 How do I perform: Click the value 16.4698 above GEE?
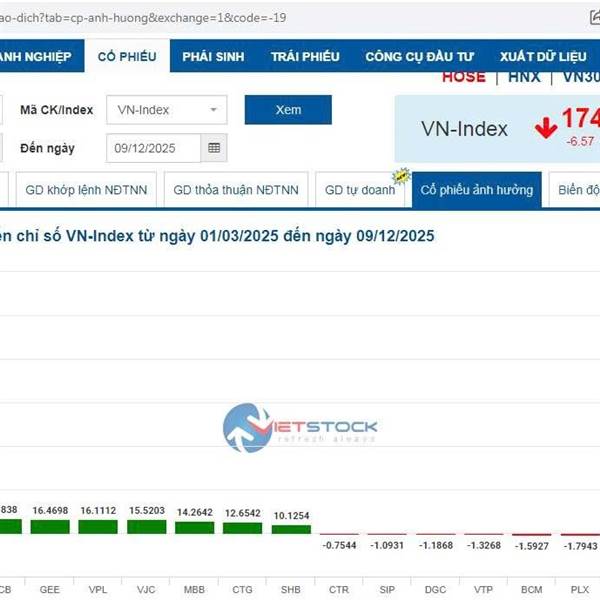point(50,510)
